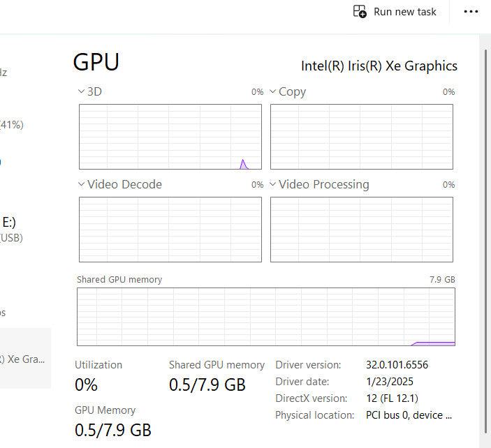Select the Xe Graphics GPU sidebar entry
The height and width of the screenshot is (448, 491).
[24, 359]
